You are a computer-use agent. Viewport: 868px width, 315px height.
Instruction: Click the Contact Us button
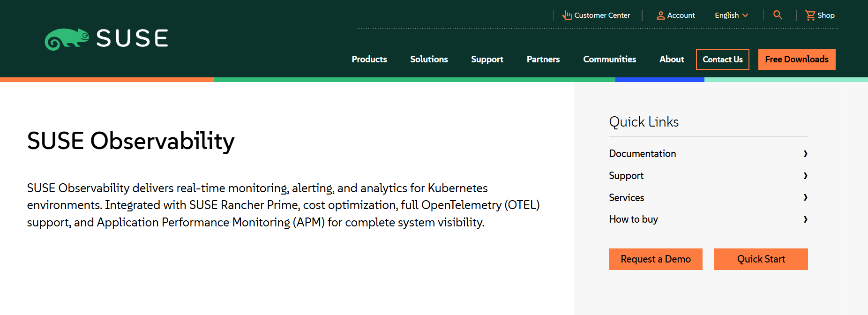click(x=722, y=60)
